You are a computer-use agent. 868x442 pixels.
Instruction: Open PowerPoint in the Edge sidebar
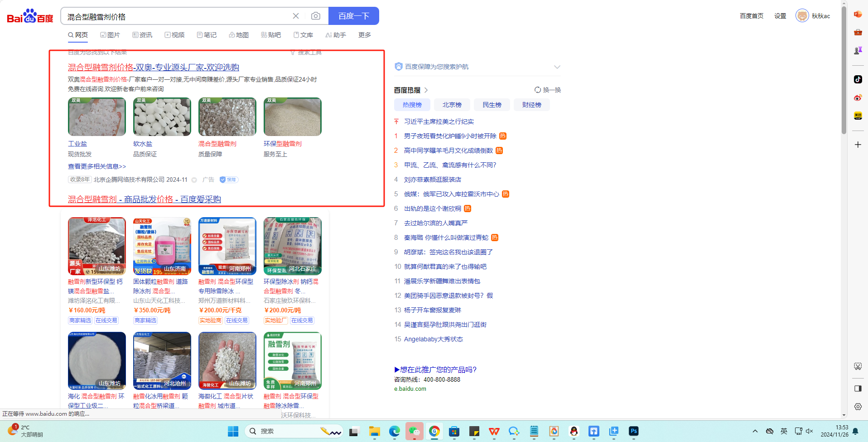point(858,14)
